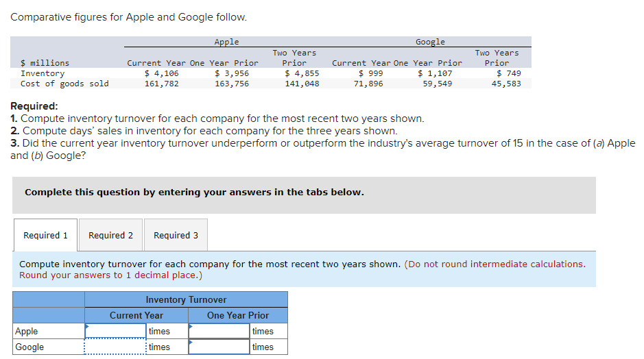644x359 pixels.
Task: Select Apple inventory value $ 4,855
Action: 302,73
